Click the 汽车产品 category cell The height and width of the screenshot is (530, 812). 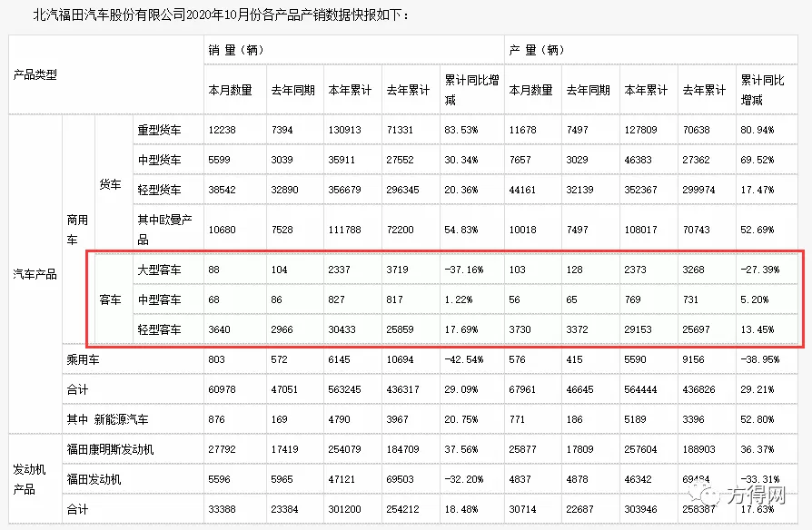tap(35, 274)
